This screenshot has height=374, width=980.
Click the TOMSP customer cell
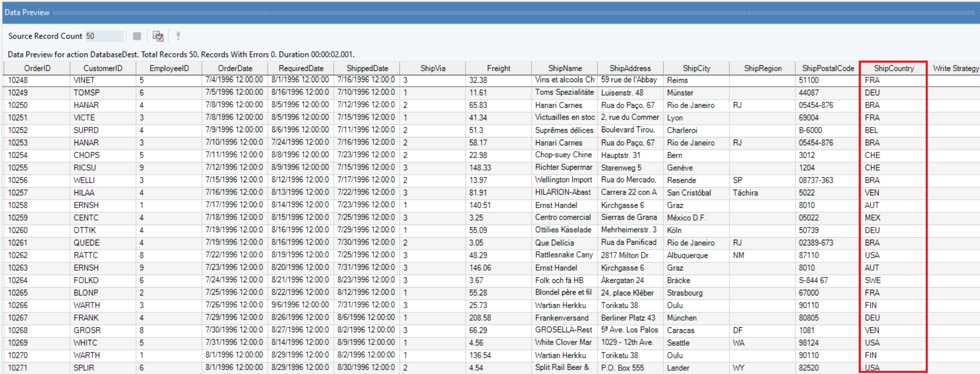(87, 93)
